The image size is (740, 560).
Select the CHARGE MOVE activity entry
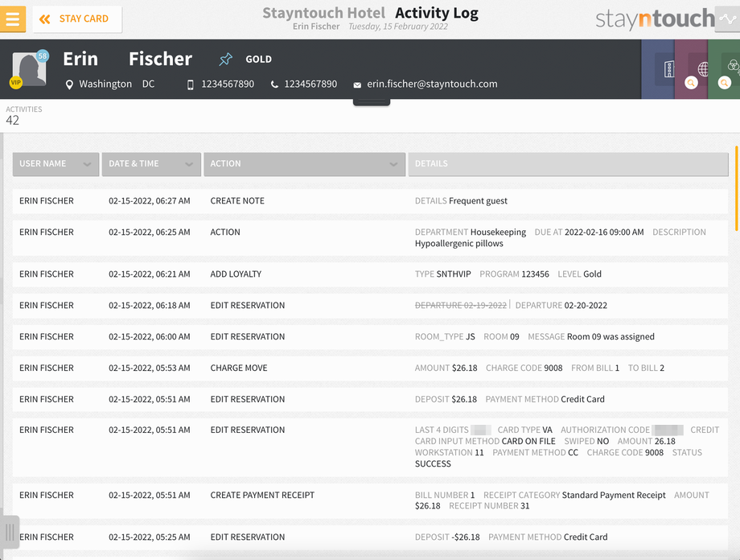(x=370, y=368)
